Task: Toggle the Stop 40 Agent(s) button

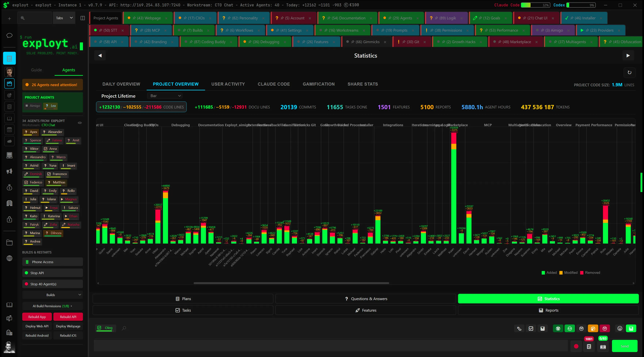Action: (52, 284)
